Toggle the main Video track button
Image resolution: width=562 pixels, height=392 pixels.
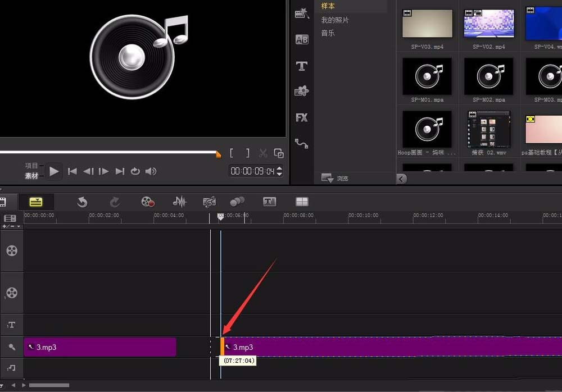click(x=12, y=251)
